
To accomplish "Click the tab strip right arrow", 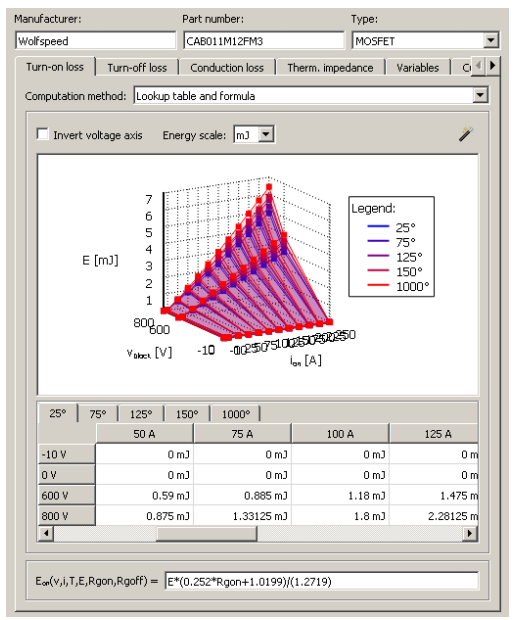I will click(492, 66).
